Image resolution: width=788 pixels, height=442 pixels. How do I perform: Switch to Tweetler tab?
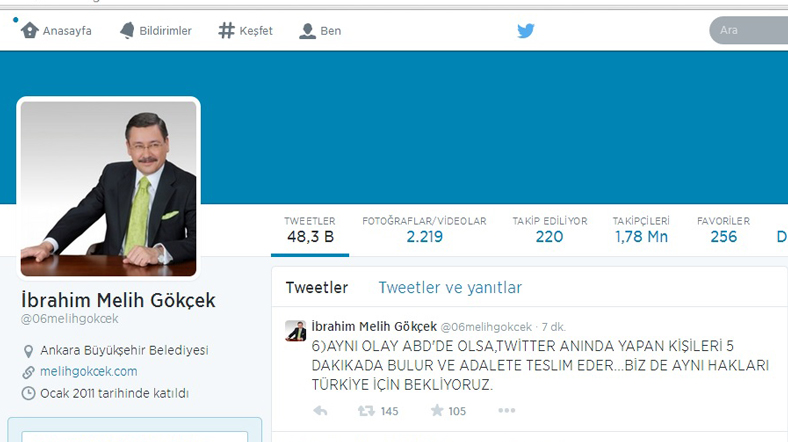[317, 288]
